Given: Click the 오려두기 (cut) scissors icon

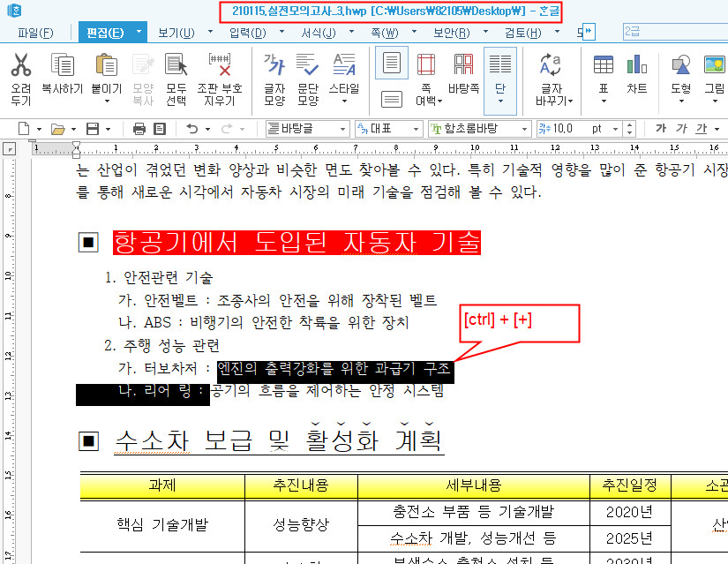Looking at the screenshot, I should [x=20, y=77].
